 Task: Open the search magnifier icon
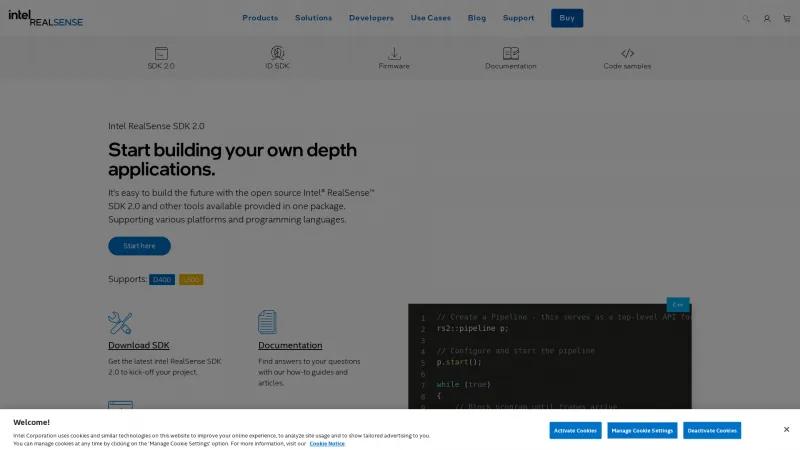[746, 18]
